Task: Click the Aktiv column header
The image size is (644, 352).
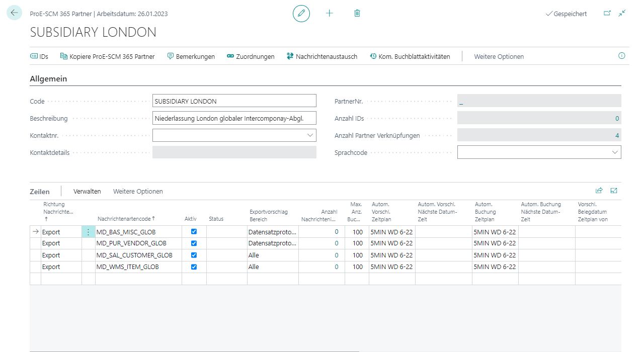Action: point(190,219)
